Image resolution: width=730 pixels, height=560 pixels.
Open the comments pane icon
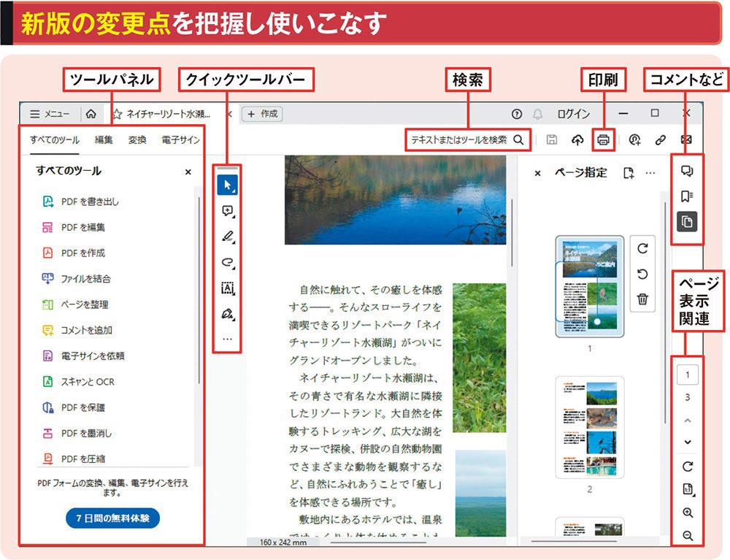687,172
